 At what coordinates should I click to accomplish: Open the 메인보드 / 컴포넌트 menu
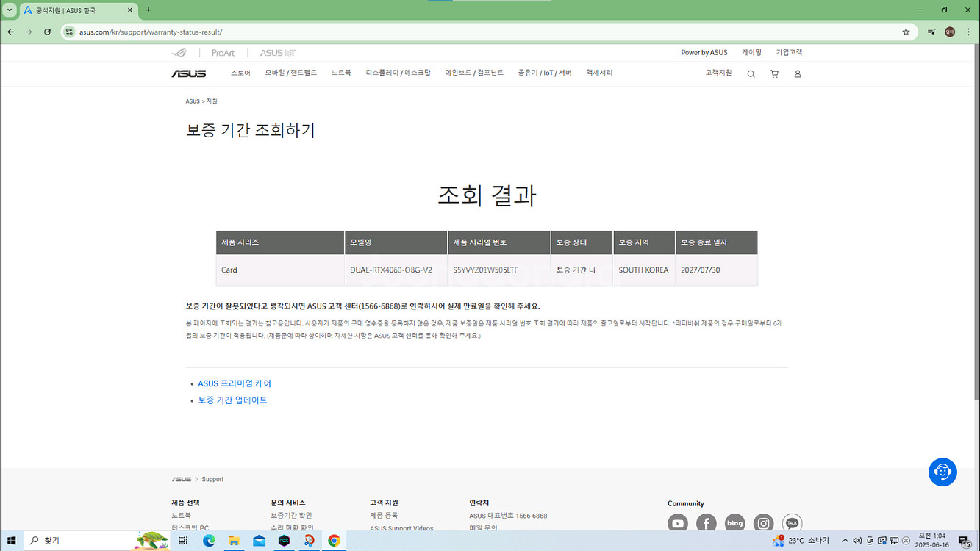[x=474, y=73]
